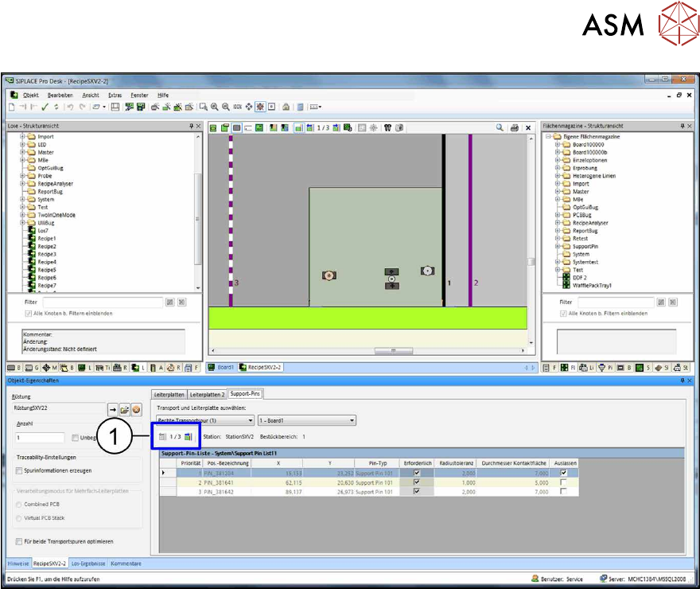Select the Combined PCB radio button
700x589 pixels.
19,505
